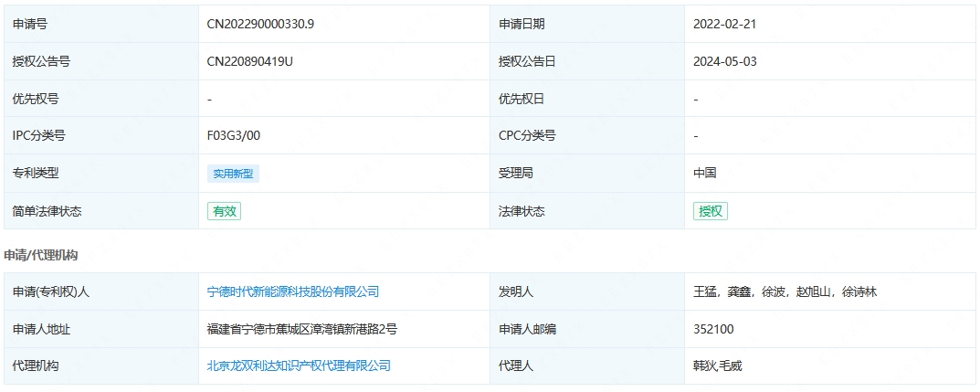This screenshot has height=392, width=980.
Task: Select IPC classification F03G3/00
Action: pyautogui.click(x=234, y=136)
